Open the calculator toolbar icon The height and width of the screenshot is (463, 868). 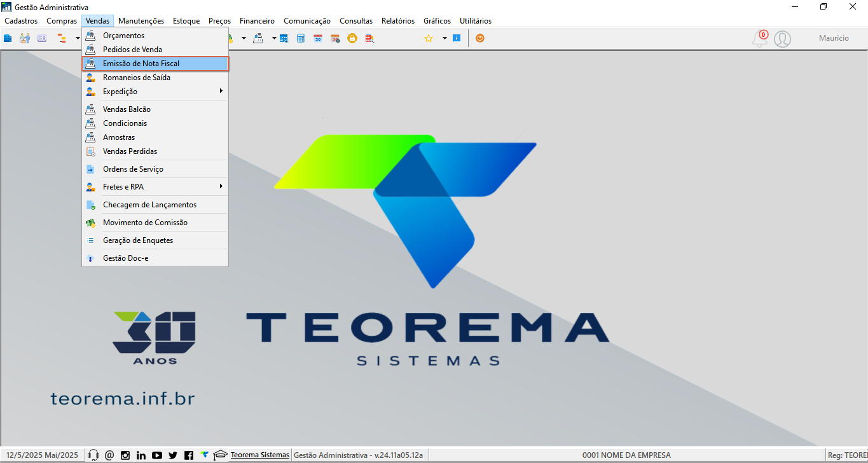pos(301,38)
